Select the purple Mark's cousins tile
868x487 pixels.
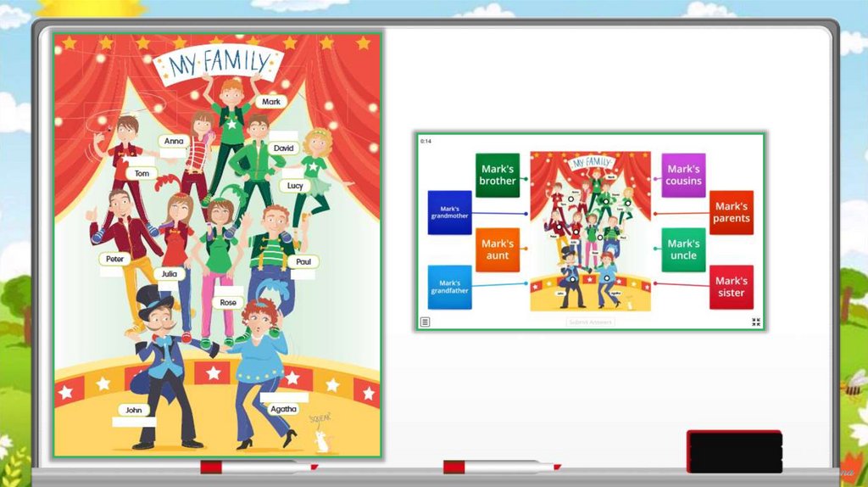pos(684,175)
